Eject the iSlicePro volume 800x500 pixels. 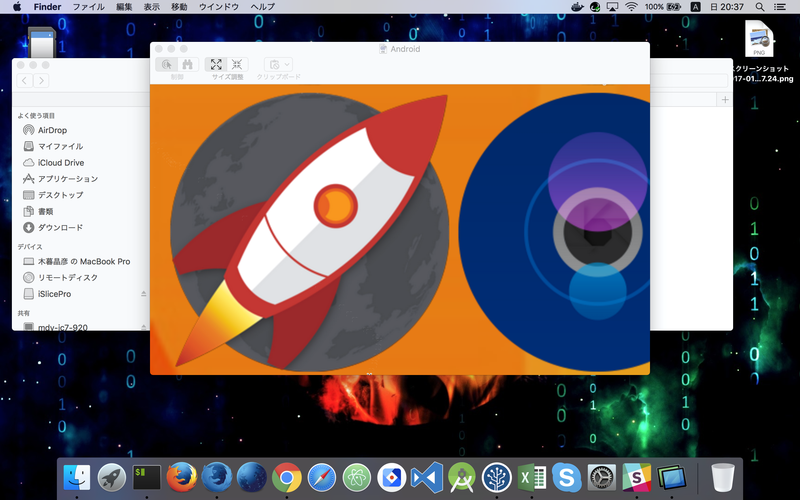(x=143, y=294)
